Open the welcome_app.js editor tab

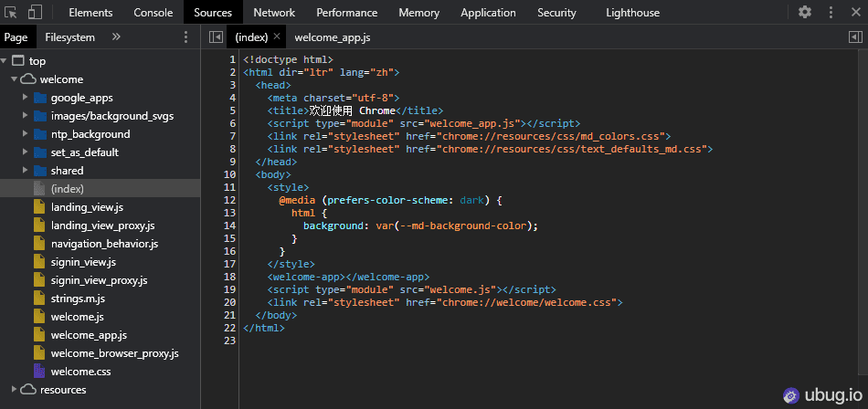pos(333,37)
